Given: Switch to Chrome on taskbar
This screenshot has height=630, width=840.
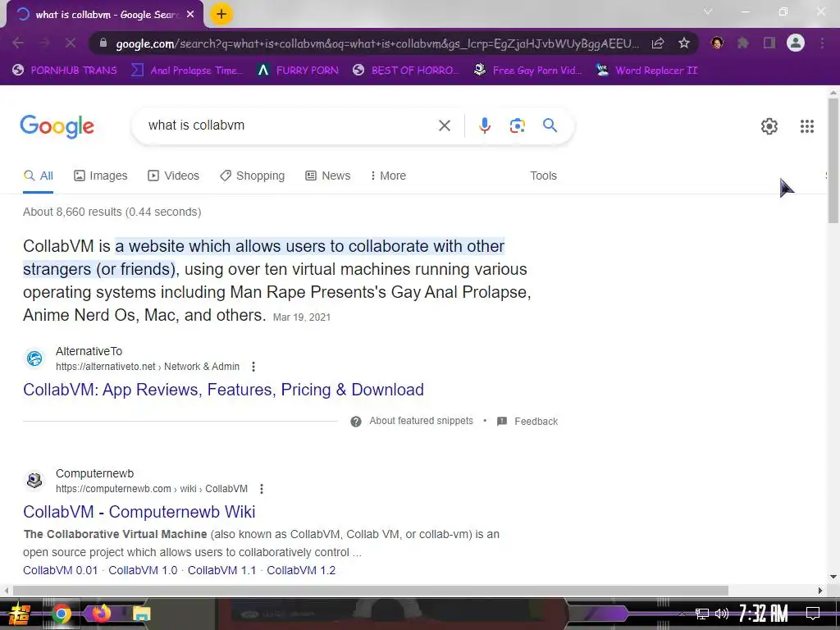Looking at the screenshot, I should point(61,614).
